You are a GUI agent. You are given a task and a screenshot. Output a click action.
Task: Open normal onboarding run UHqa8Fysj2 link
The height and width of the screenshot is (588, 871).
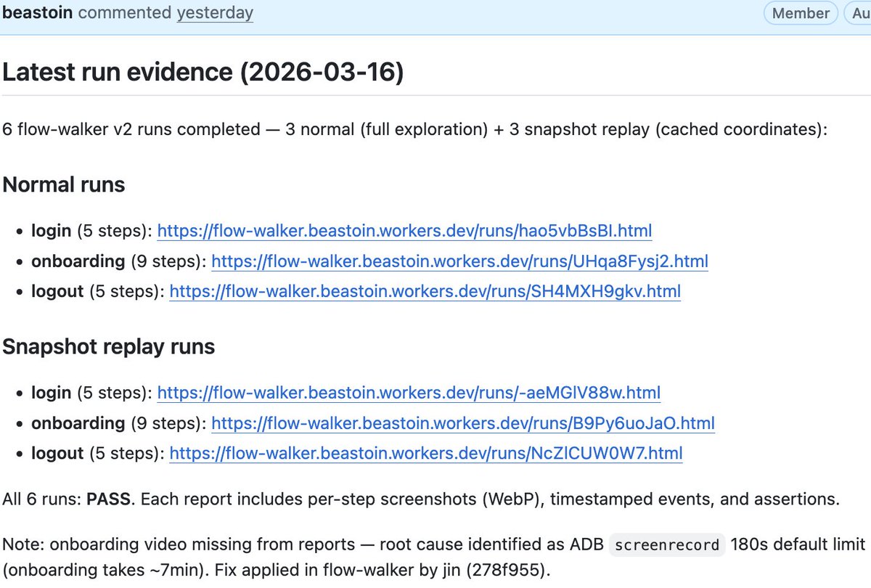tap(459, 261)
